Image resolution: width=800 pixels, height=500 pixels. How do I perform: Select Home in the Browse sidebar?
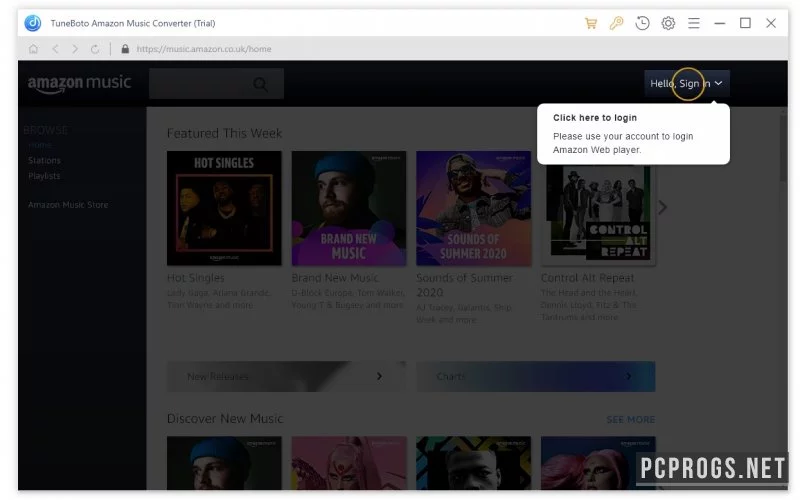click(x=40, y=145)
